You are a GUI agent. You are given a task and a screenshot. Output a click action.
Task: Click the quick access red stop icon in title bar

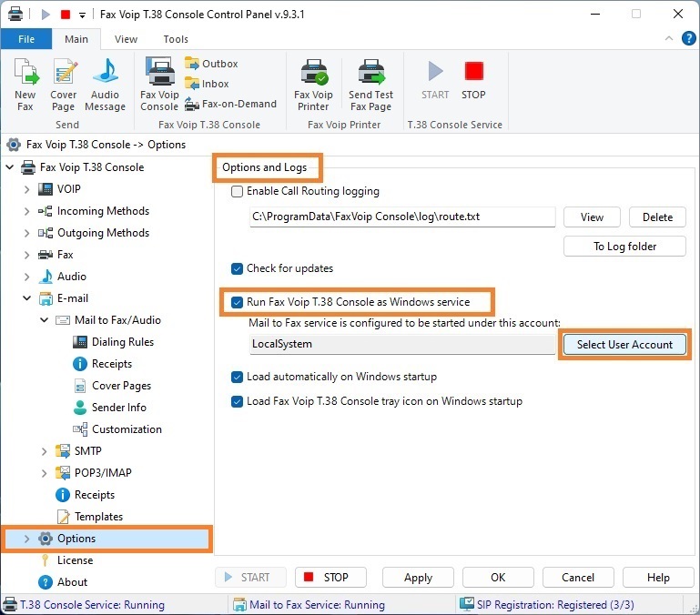coord(66,15)
